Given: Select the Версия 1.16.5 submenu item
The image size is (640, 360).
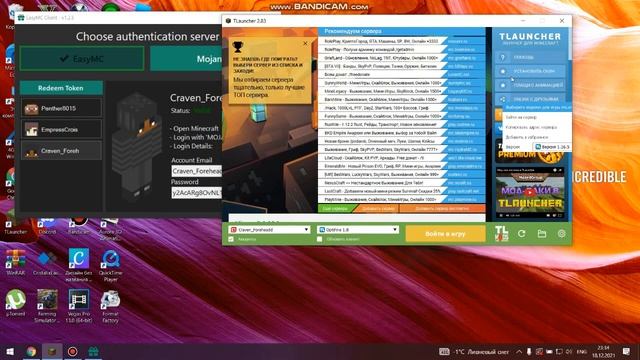Looking at the screenshot, I should (552, 147).
